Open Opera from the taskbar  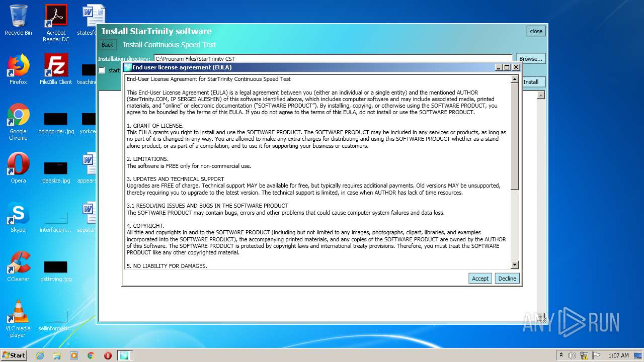(x=108, y=355)
